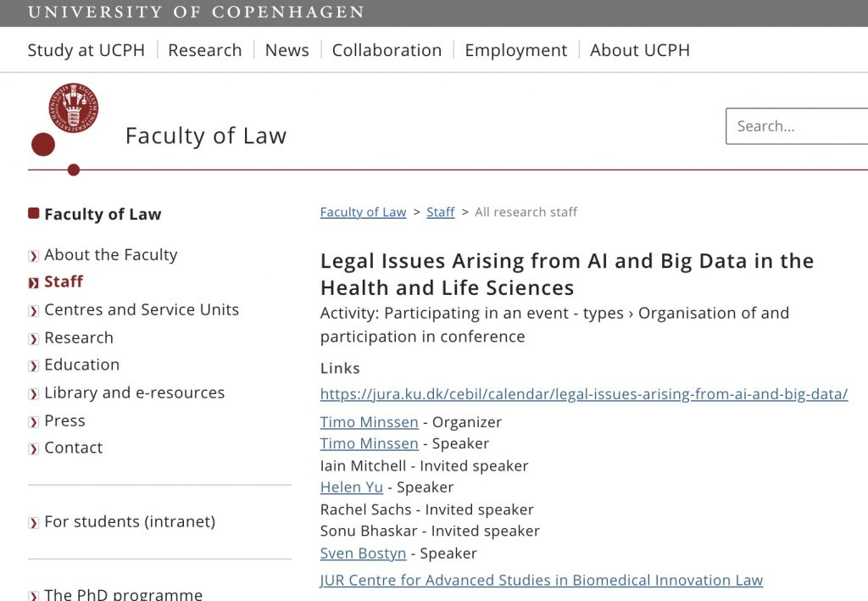Viewport: 868px width, 601px height.
Task: Click the arrow icon beside For students (intranet)
Action: click(x=34, y=523)
